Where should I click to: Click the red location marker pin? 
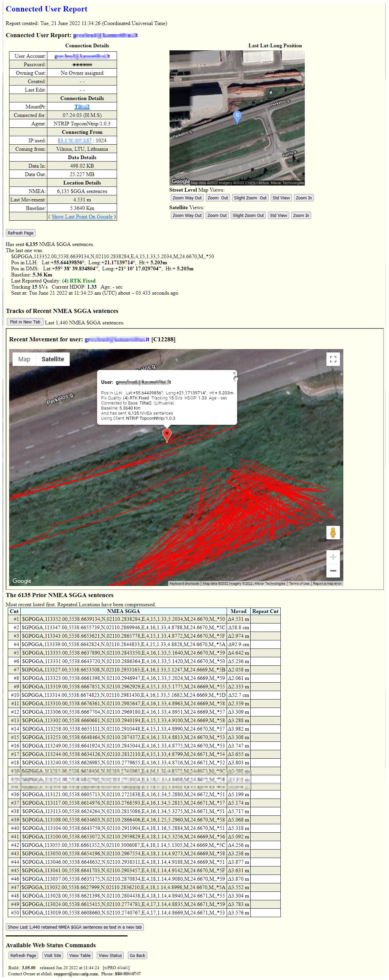[x=167, y=434]
